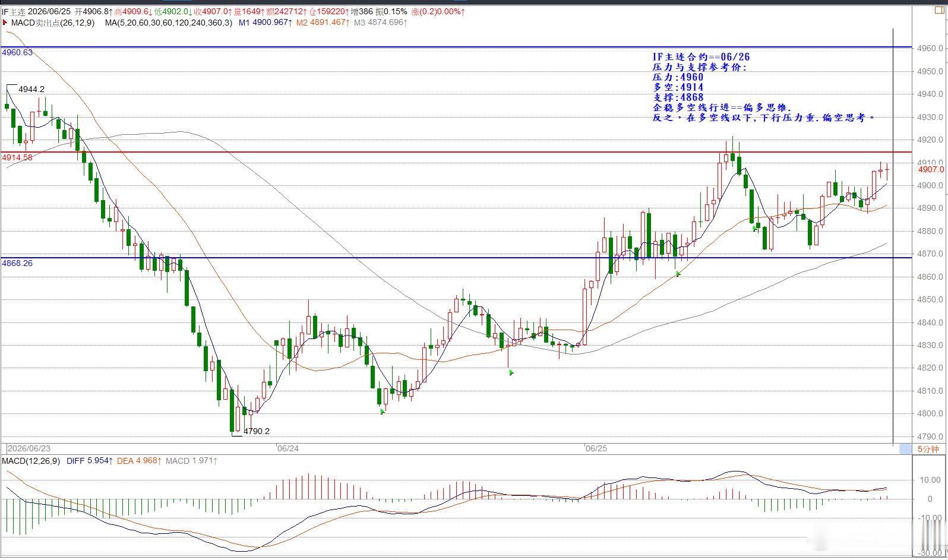Click the '振0.15%' amplitude value in header
Viewport: 948px width, 560px height.
click(391, 12)
